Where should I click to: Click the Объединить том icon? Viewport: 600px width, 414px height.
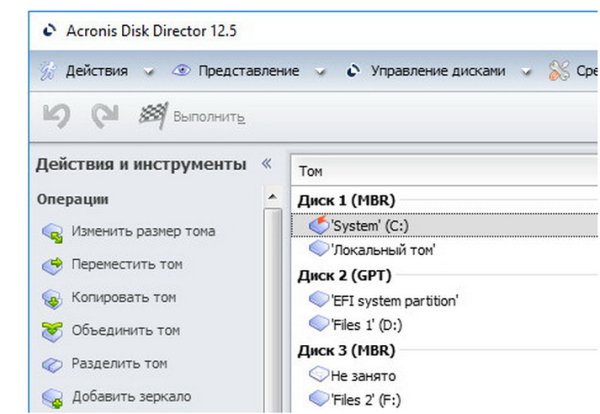coord(52,332)
